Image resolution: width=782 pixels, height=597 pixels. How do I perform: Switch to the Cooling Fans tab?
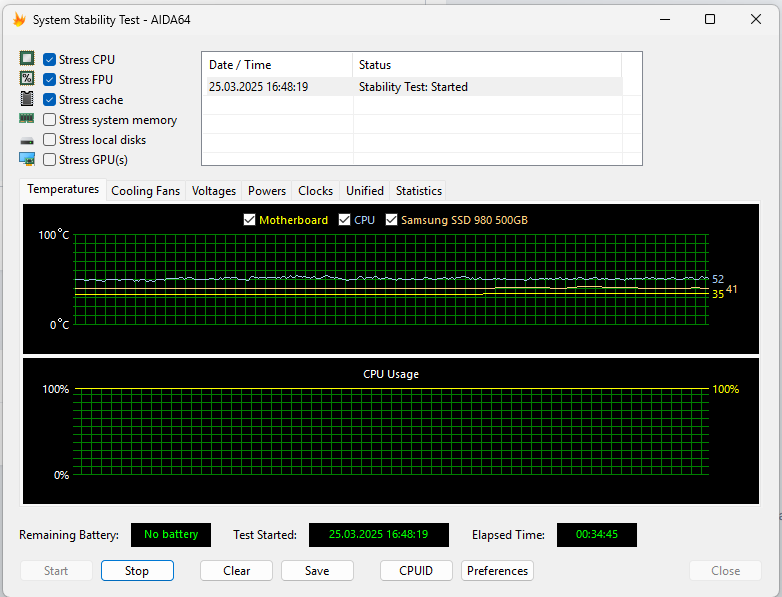[x=146, y=191]
